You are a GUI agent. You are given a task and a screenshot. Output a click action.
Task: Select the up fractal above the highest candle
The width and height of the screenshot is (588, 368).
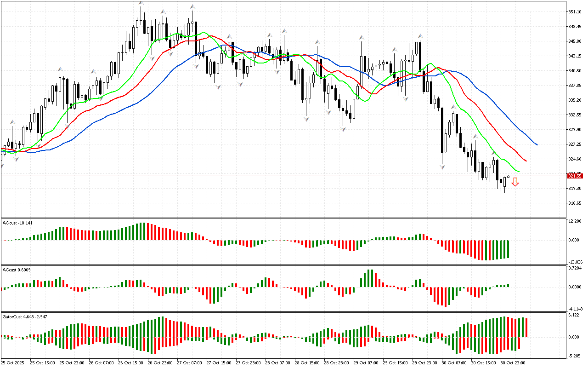point(141,4)
